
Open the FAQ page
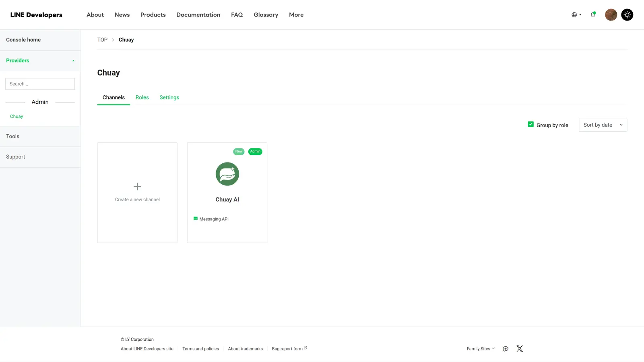(237, 15)
